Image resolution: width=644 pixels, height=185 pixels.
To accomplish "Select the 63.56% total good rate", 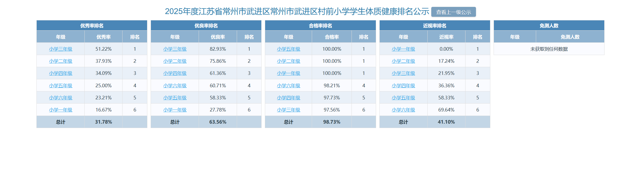I will click(x=218, y=122).
